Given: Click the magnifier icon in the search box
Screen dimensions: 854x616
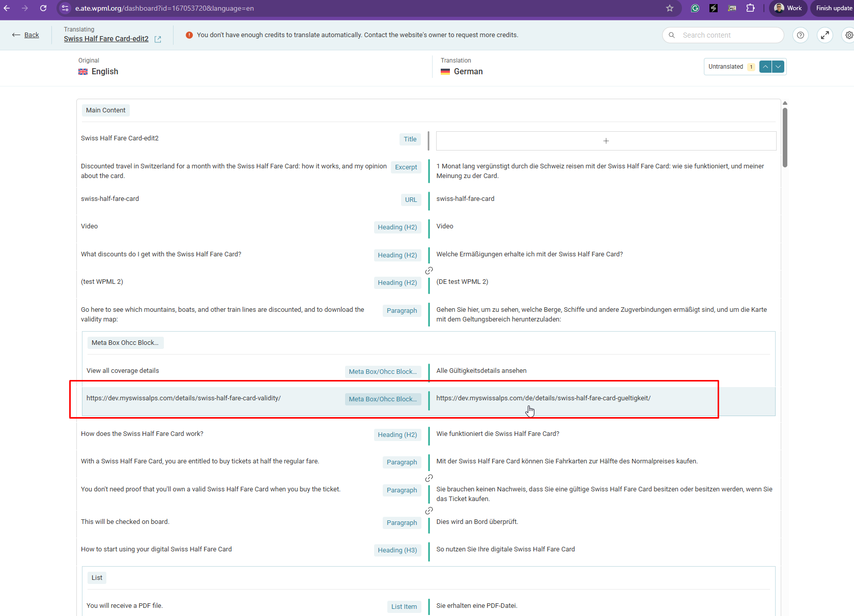Looking at the screenshot, I should pyautogui.click(x=672, y=35).
